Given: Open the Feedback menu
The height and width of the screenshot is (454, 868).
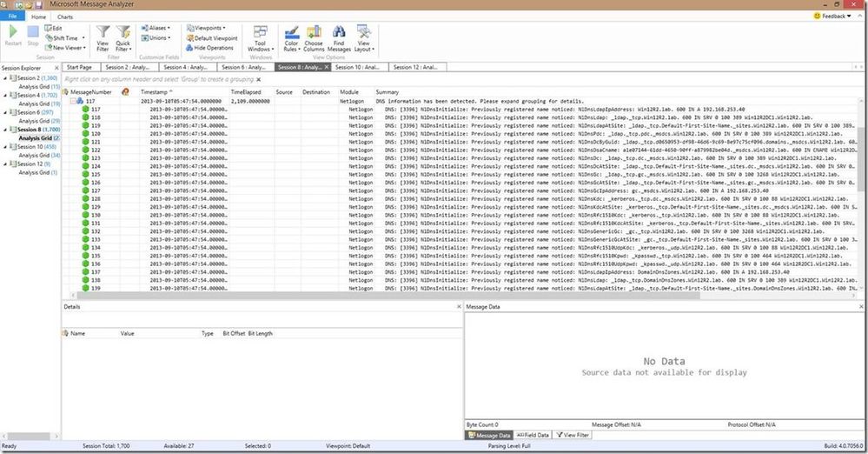Looking at the screenshot, I should pyautogui.click(x=832, y=16).
